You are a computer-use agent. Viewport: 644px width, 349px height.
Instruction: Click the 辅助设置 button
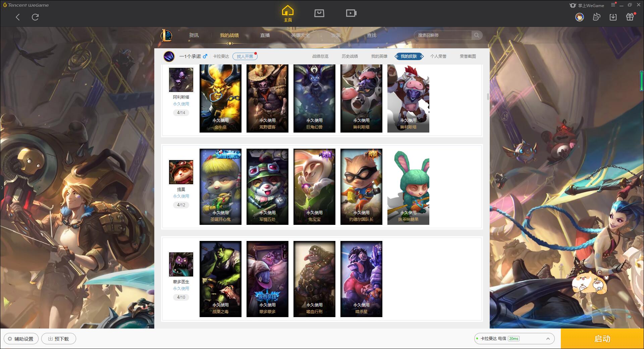pyautogui.click(x=21, y=339)
